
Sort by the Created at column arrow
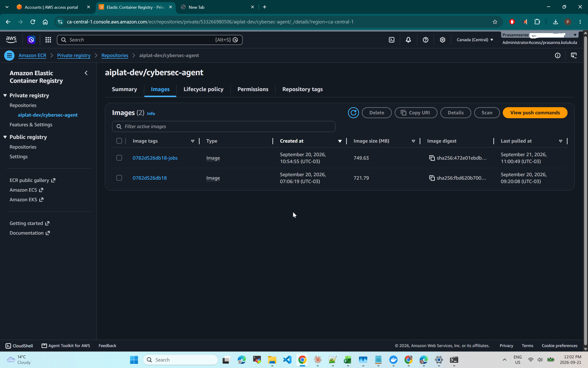pos(340,141)
